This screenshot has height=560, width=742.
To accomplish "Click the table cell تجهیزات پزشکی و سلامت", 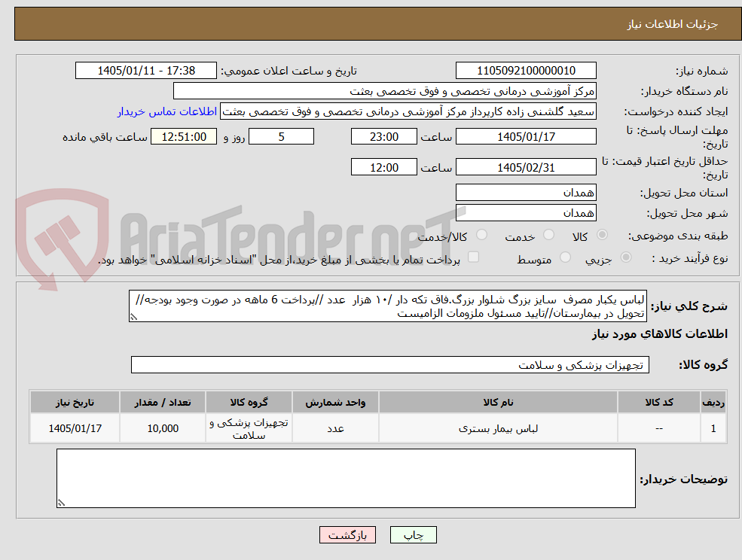I will pyautogui.click(x=249, y=428).
